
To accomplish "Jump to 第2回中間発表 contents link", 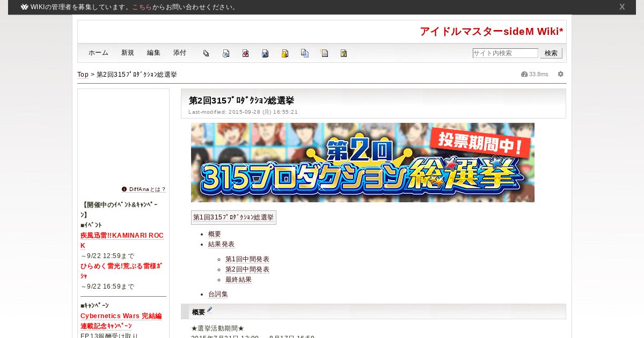I will [x=247, y=270].
